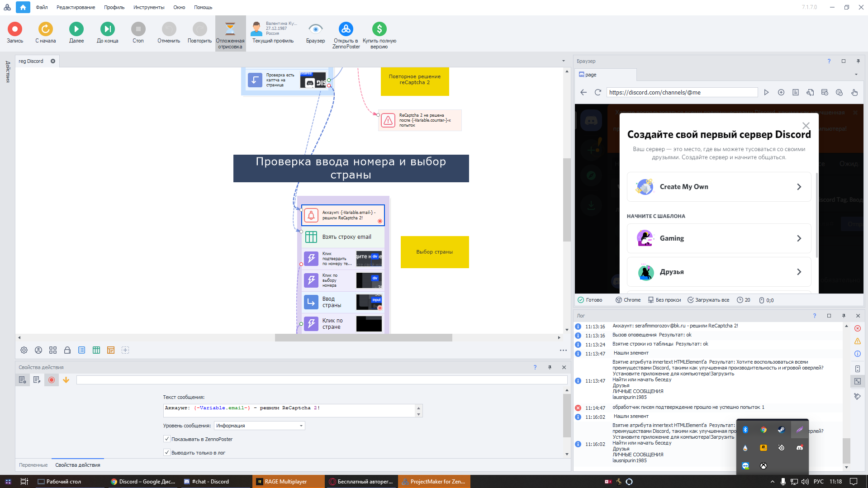This screenshot has height=488, width=868.
Task: Choose Create My Own server option
Action: point(719,187)
